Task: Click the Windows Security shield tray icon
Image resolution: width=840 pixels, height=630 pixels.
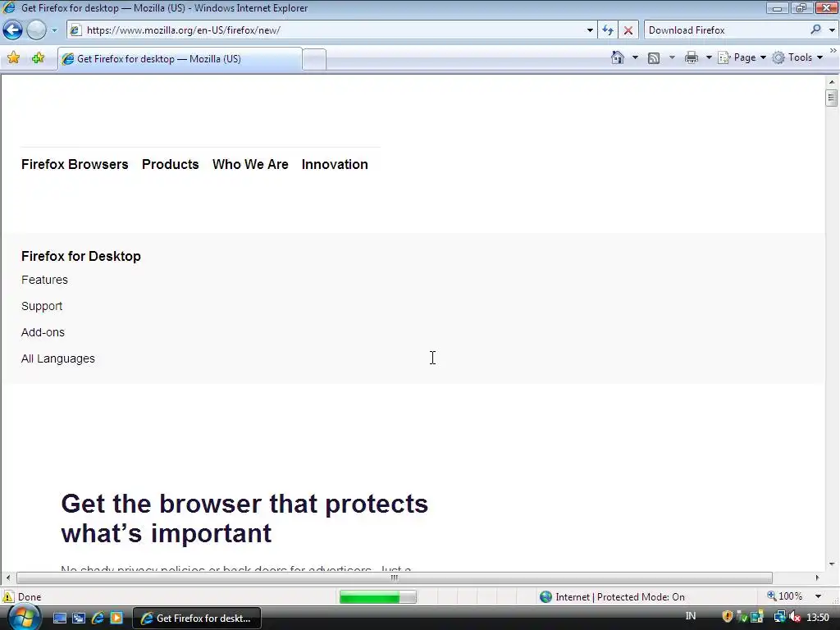Action: coord(727,617)
